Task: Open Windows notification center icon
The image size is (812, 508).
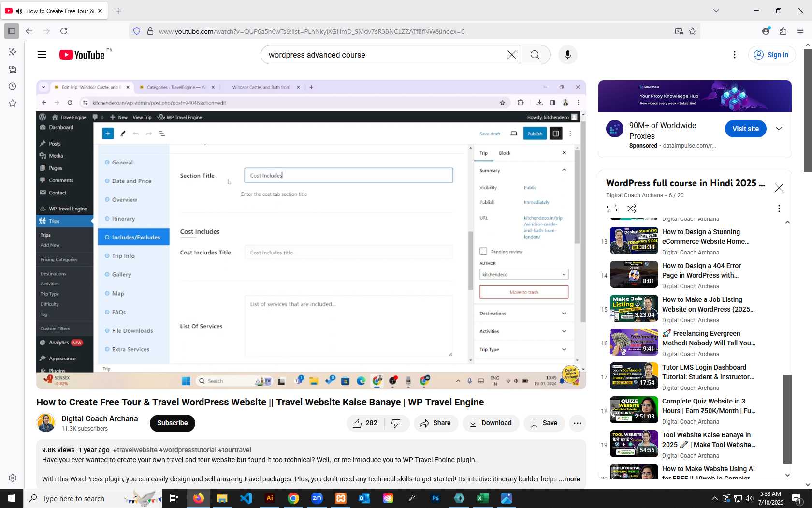Action: click(797, 498)
